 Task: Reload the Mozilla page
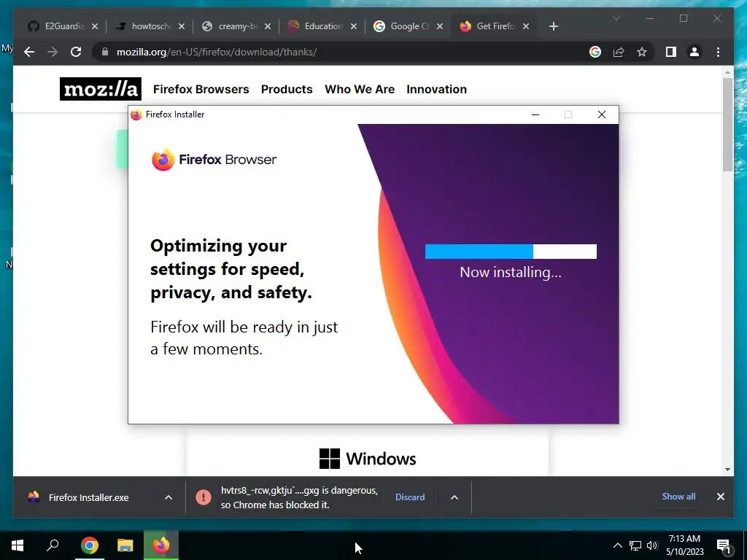[76, 52]
